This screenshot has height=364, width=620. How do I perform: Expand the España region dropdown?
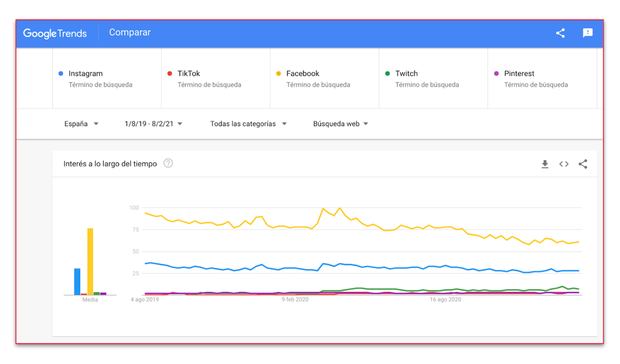tap(81, 124)
